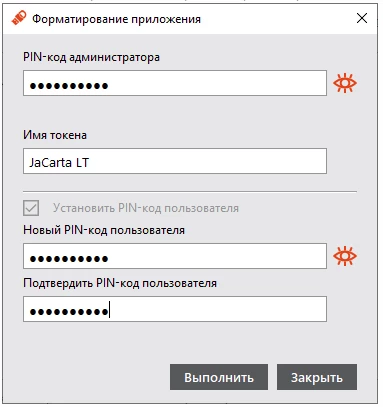Viewport: 383px width, 407px height.
Task: Focus the PIN-код администратора password field
Action: (175, 83)
